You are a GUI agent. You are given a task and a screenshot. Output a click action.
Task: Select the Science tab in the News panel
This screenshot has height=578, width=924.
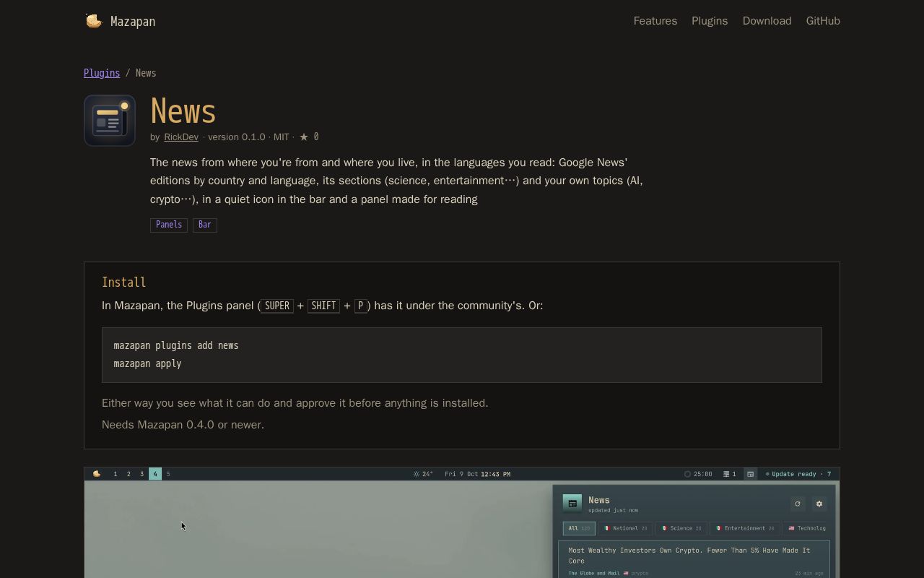[x=681, y=528]
